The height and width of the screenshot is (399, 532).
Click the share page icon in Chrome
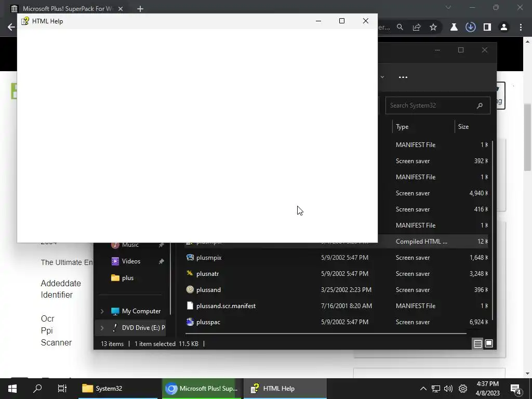(417, 27)
